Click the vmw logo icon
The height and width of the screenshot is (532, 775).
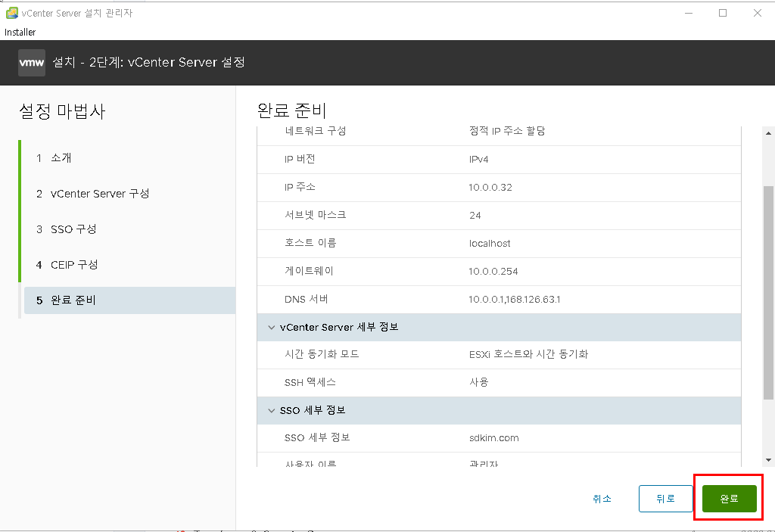coord(32,63)
